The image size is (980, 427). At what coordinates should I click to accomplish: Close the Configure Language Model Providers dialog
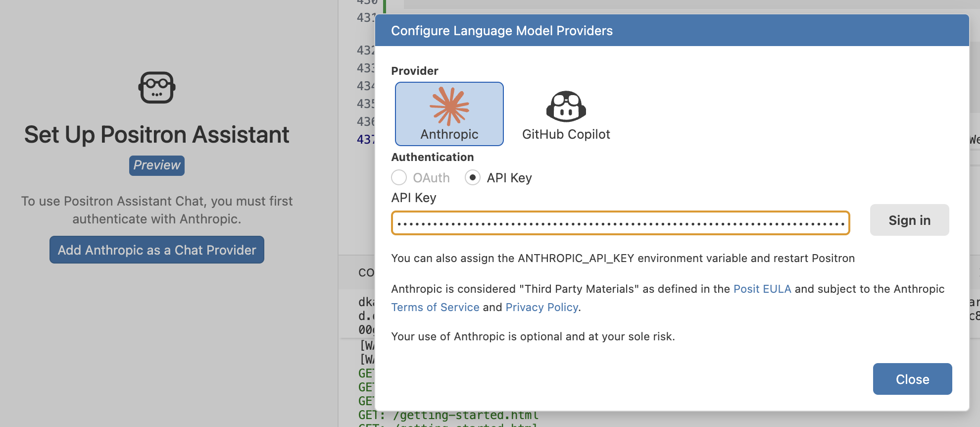pos(912,379)
